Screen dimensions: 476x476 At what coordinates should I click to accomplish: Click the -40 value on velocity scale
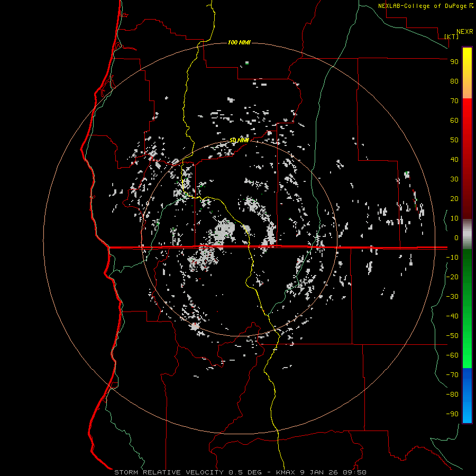[x=452, y=316]
